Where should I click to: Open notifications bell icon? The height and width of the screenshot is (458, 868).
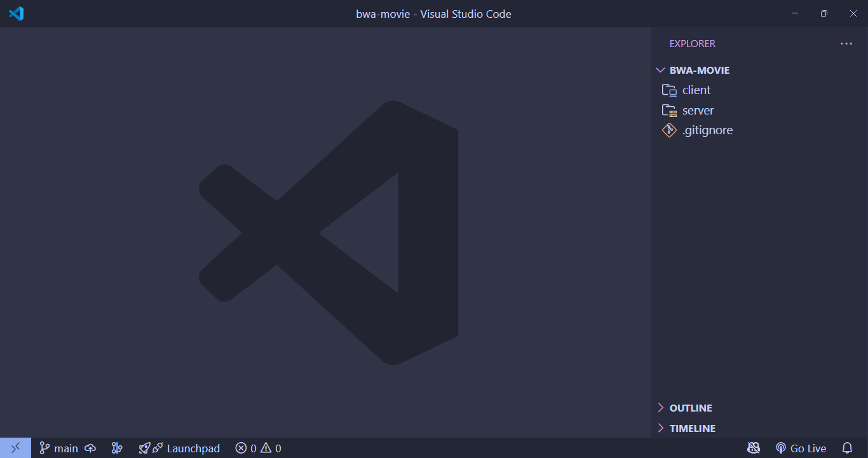pyautogui.click(x=847, y=448)
